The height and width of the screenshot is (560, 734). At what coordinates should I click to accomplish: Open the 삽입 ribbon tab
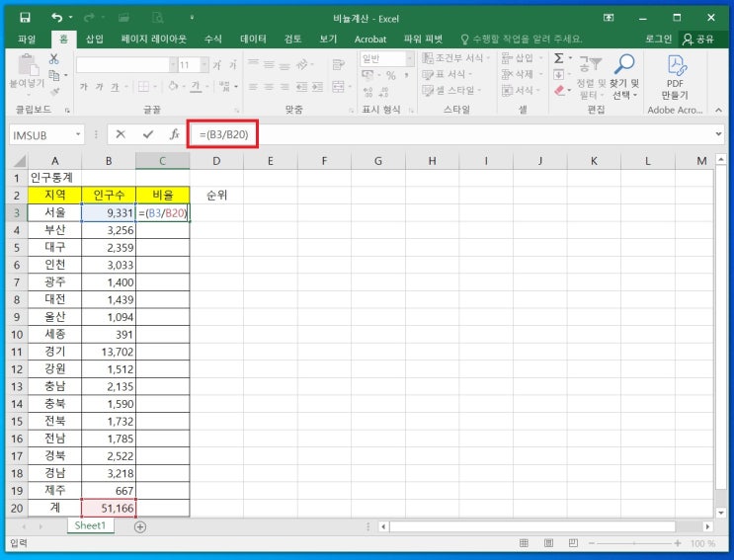[x=94, y=39]
